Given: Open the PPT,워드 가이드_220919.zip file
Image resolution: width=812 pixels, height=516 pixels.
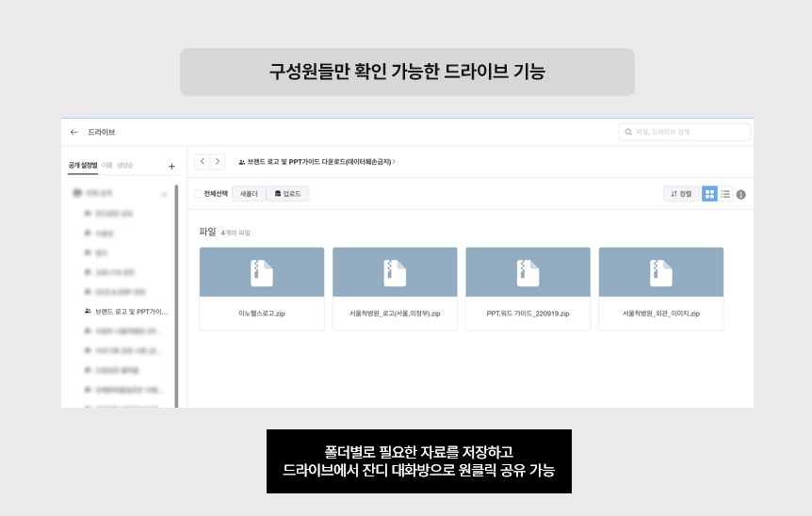Looking at the screenshot, I should point(528,288).
